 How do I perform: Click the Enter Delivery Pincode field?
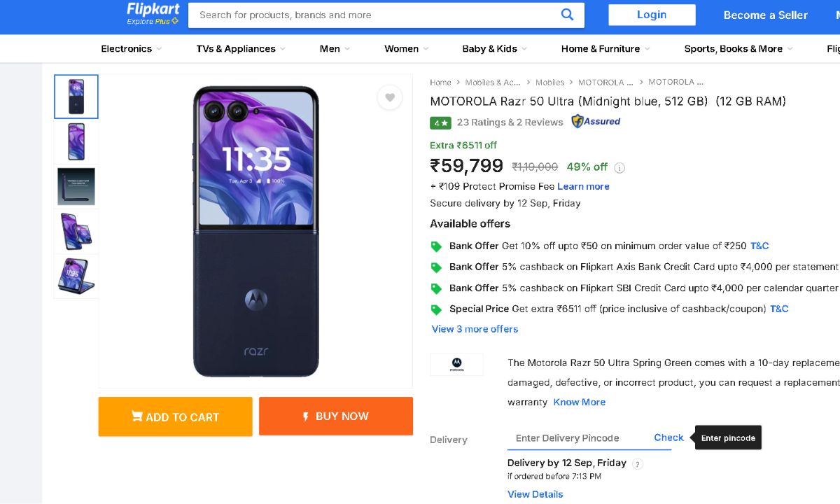575,438
